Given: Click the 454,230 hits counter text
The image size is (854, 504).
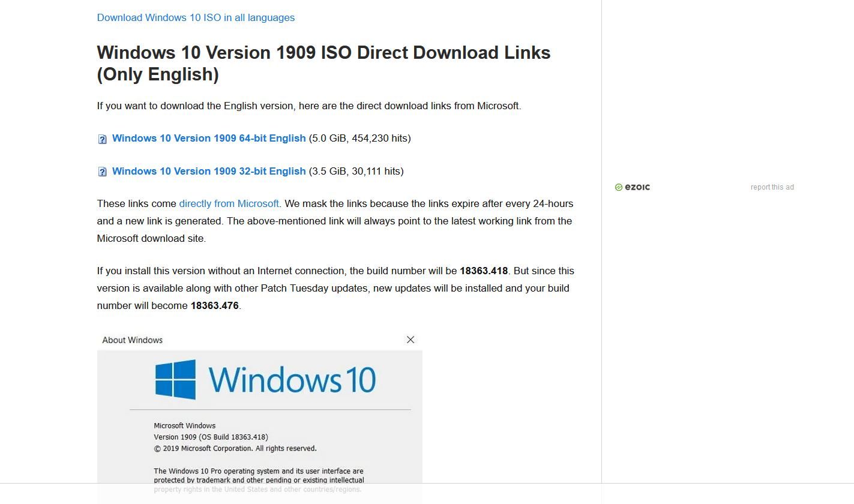Looking at the screenshot, I should click(x=379, y=139).
